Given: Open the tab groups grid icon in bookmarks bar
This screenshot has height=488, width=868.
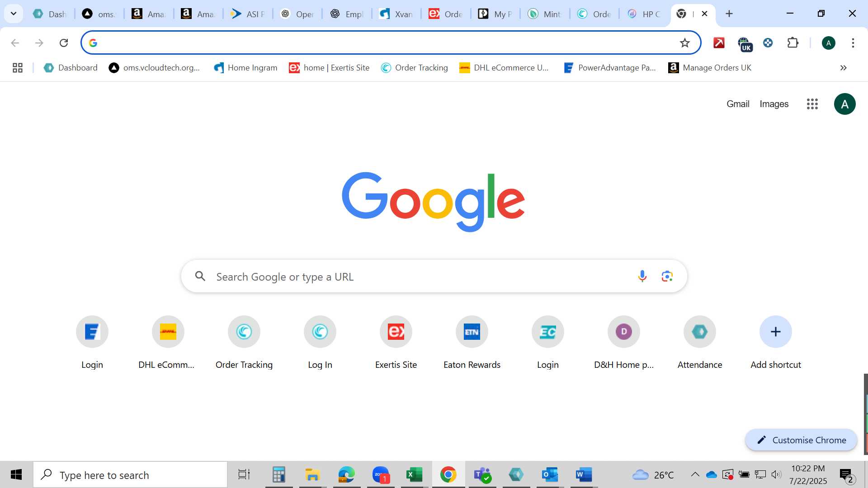Looking at the screenshot, I should (18, 68).
